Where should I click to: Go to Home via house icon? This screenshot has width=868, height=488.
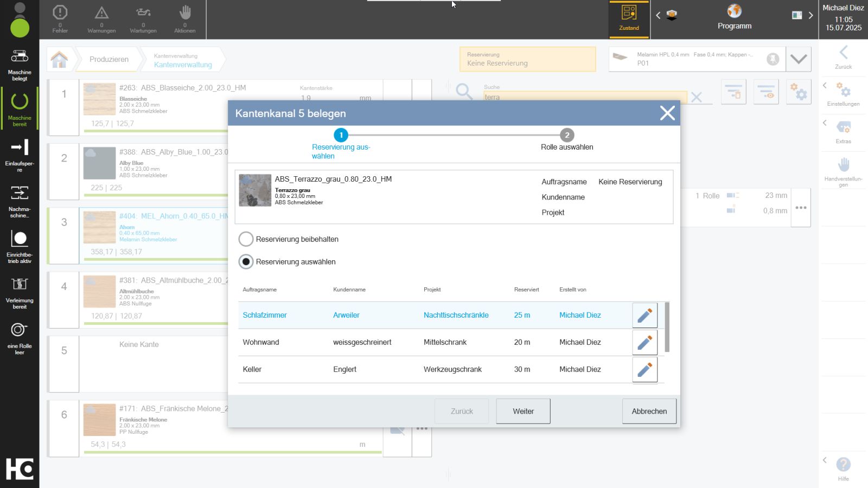pyautogui.click(x=59, y=59)
